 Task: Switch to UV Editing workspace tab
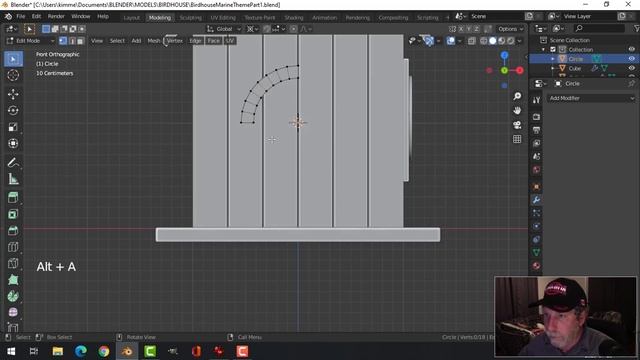[223, 18]
